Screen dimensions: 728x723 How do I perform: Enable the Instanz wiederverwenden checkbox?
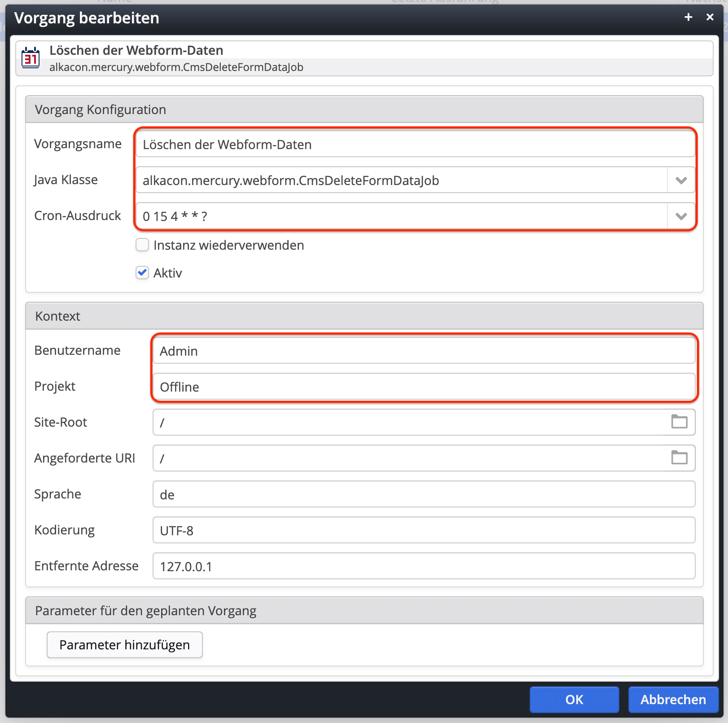click(142, 245)
